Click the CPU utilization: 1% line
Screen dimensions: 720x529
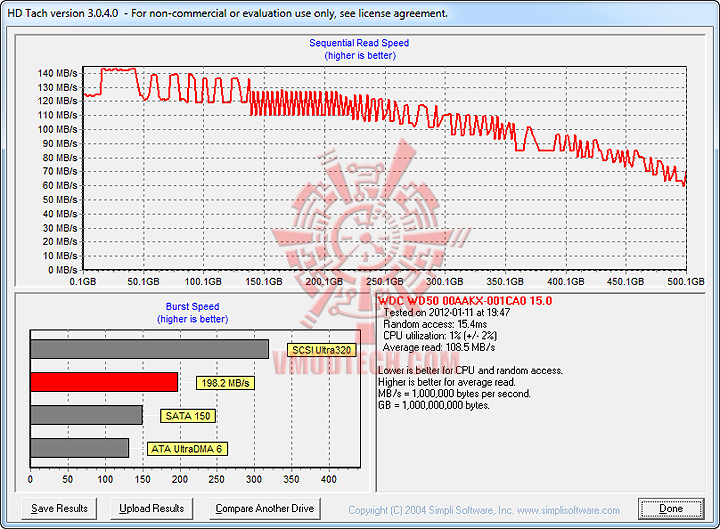tap(440, 336)
